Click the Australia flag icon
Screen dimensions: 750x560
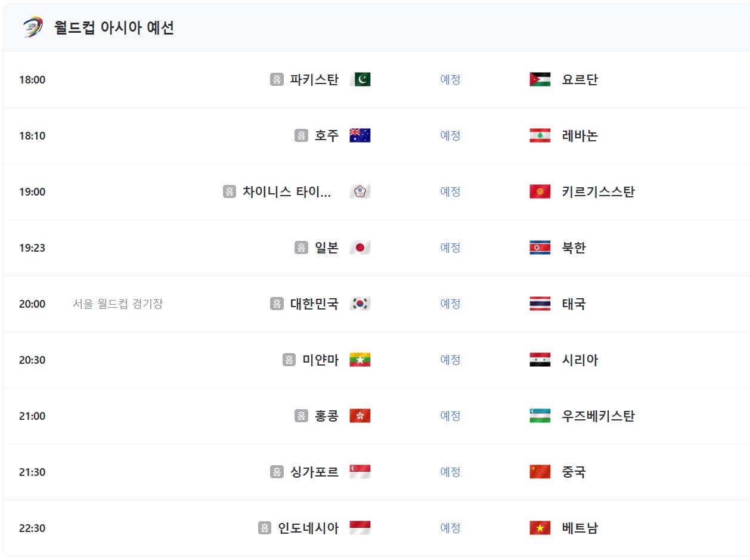pyautogui.click(x=361, y=135)
